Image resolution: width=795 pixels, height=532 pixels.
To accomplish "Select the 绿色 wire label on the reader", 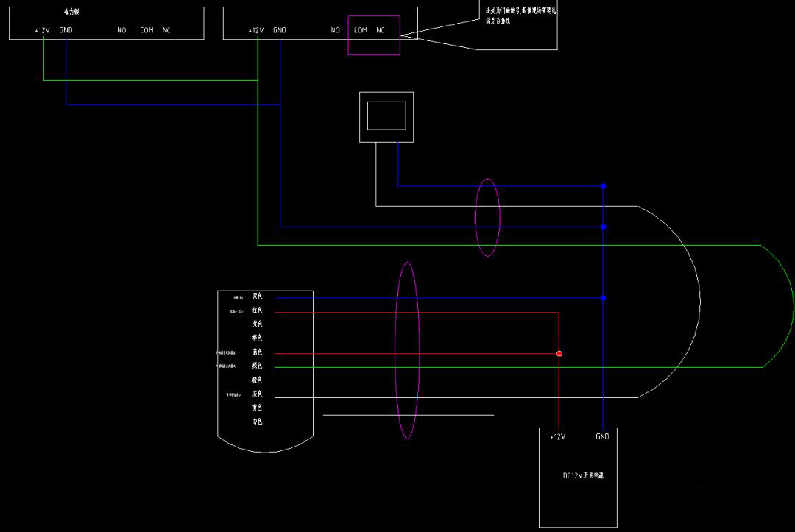I will (x=257, y=366).
